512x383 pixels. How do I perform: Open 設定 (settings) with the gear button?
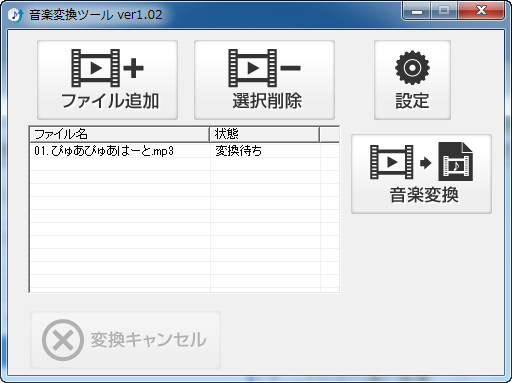click(412, 80)
